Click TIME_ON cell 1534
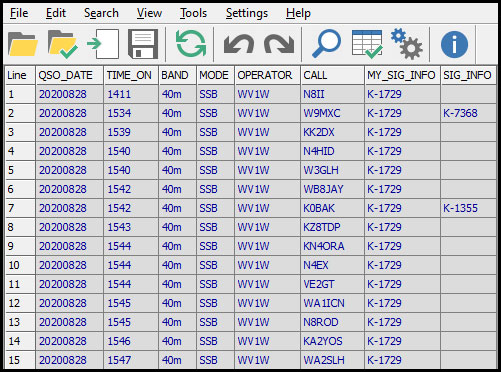Screen dimensions: 501x372 click(131, 113)
